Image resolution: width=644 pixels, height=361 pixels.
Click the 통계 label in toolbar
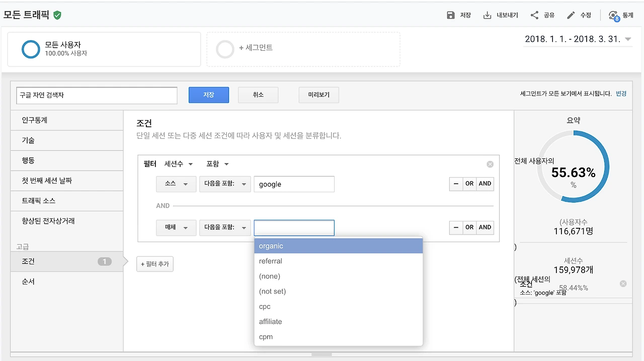pyautogui.click(x=628, y=16)
